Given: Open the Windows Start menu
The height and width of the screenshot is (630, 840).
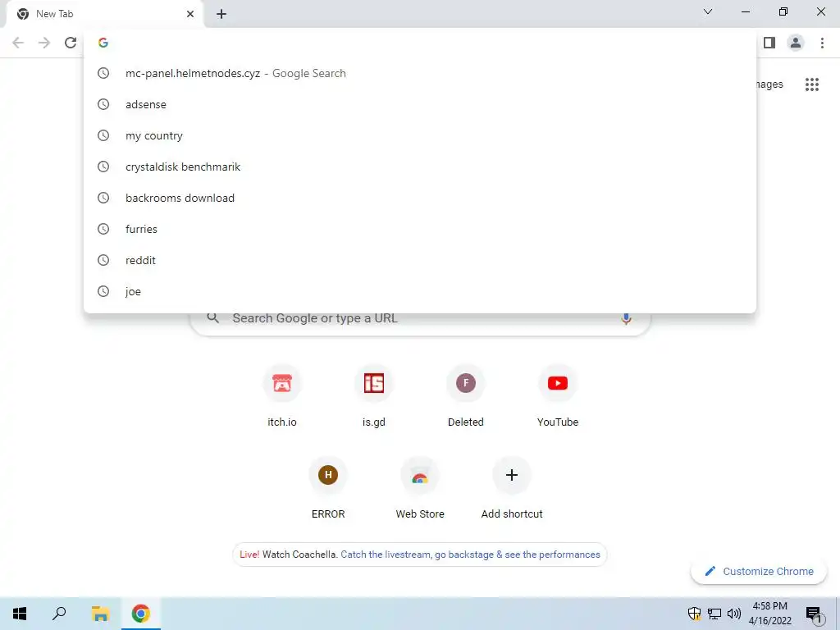Looking at the screenshot, I should tap(20, 614).
